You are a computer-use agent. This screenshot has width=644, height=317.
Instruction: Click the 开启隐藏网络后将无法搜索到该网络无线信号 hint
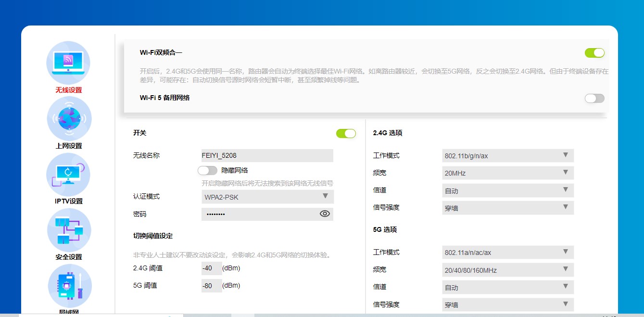tap(267, 183)
